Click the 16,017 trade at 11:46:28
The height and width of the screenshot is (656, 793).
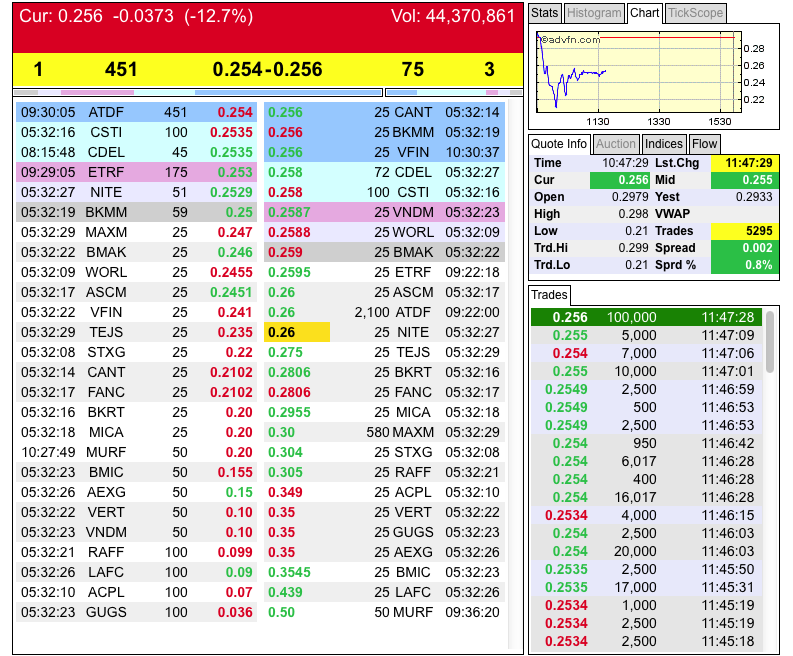point(646,497)
